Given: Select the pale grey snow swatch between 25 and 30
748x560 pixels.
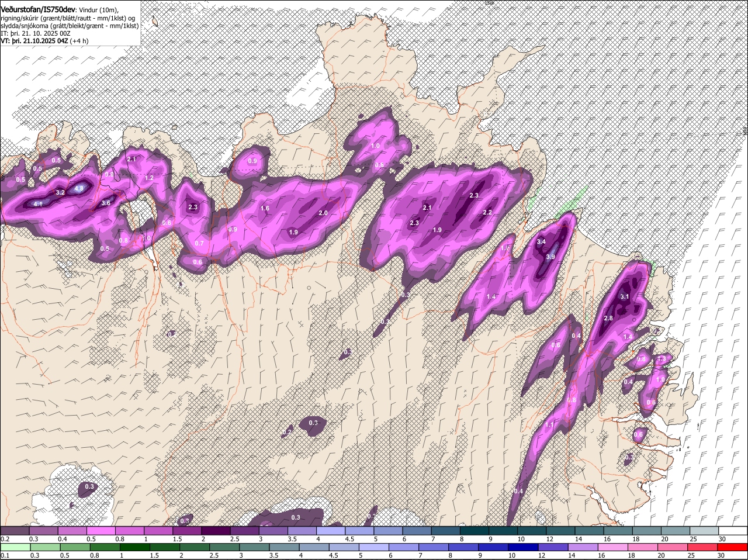Looking at the screenshot, I should pos(704,531).
